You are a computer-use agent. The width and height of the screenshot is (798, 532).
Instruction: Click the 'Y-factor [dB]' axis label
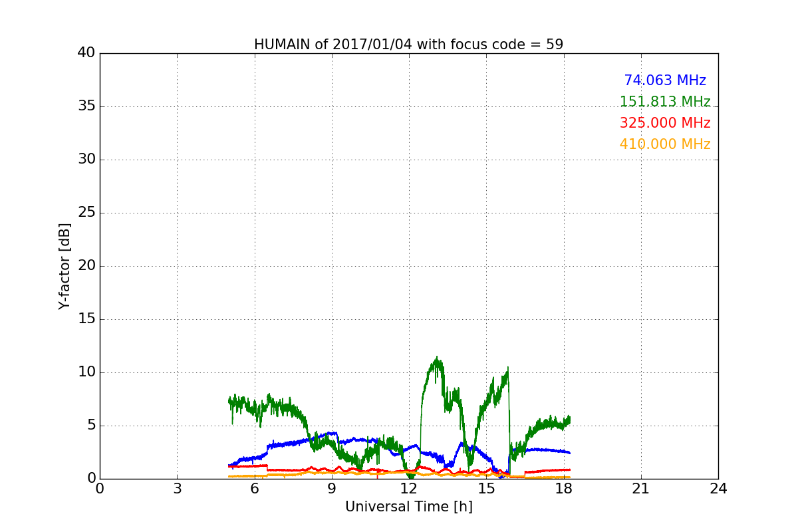pyautogui.click(x=64, y=266)
